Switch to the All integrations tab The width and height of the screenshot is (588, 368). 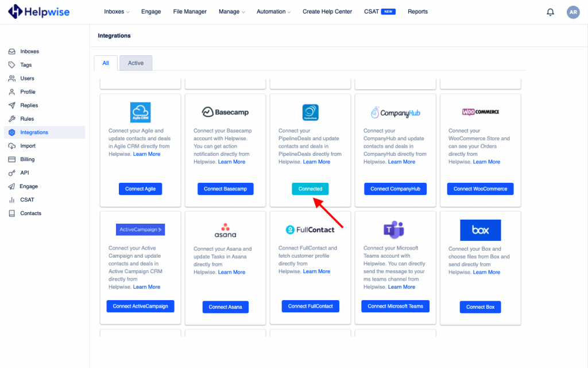(x=106, y=63)
